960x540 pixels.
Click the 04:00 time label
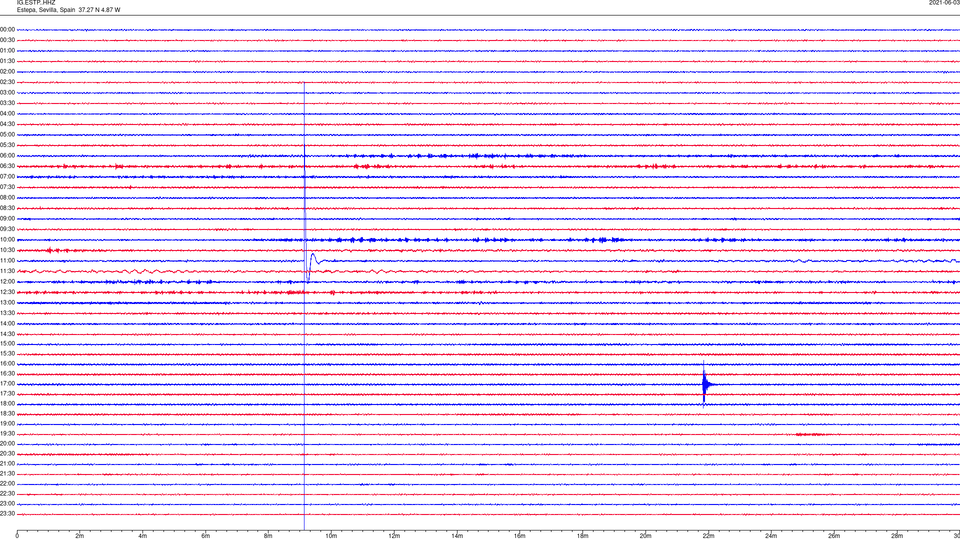(7, 114)
